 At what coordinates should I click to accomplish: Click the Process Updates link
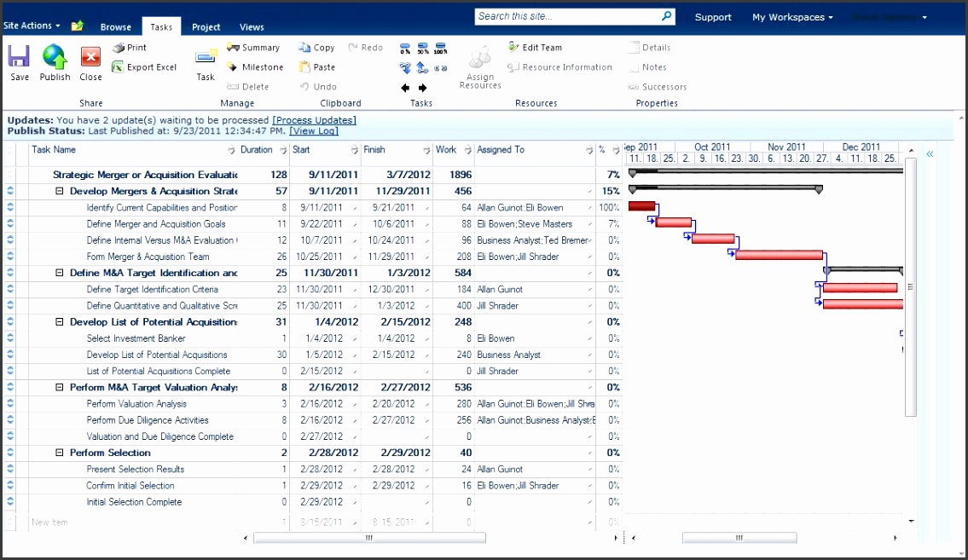tap(314, 120)
